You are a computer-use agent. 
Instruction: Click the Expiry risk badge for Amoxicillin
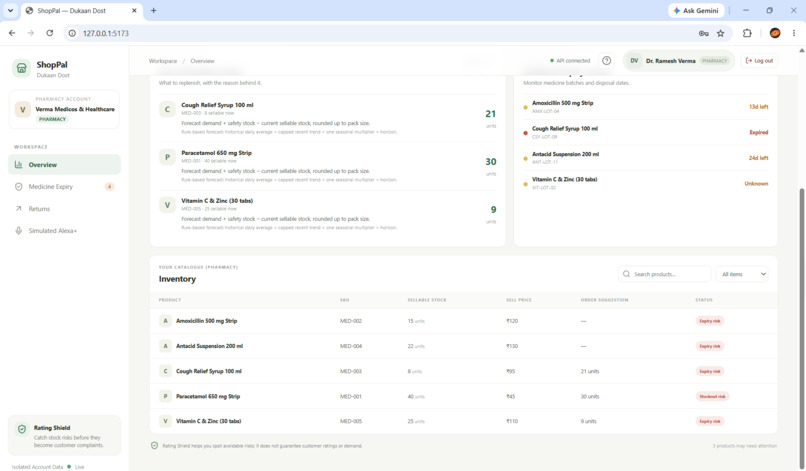click(710, 321)
